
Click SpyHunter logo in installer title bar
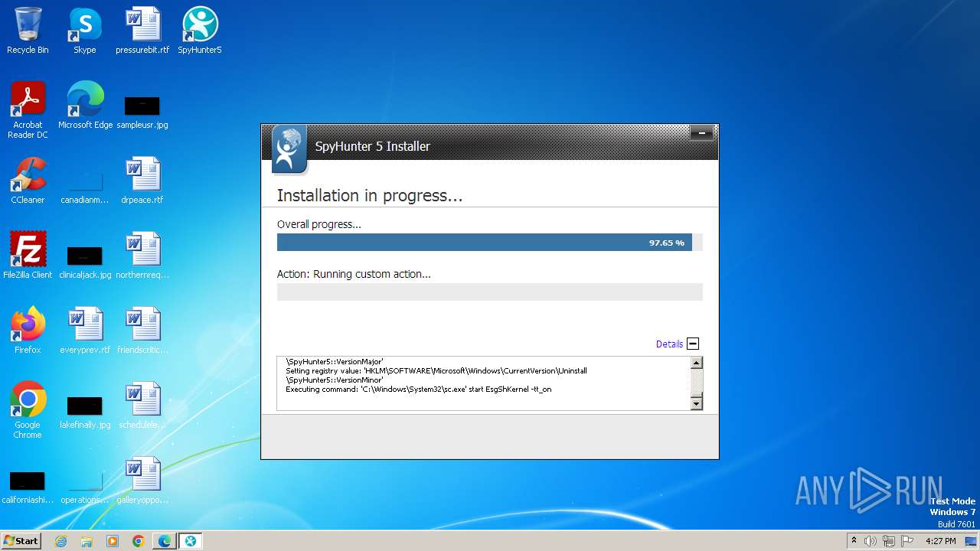click(289, 148)
